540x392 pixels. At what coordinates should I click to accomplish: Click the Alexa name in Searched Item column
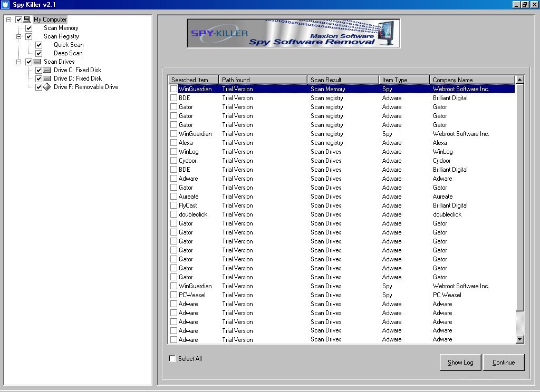[x=186, y=143]
